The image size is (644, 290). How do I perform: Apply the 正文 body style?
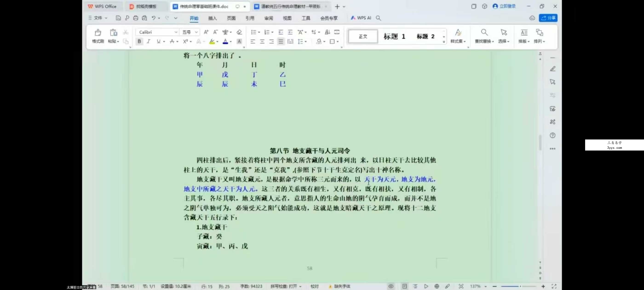point(363,37)
